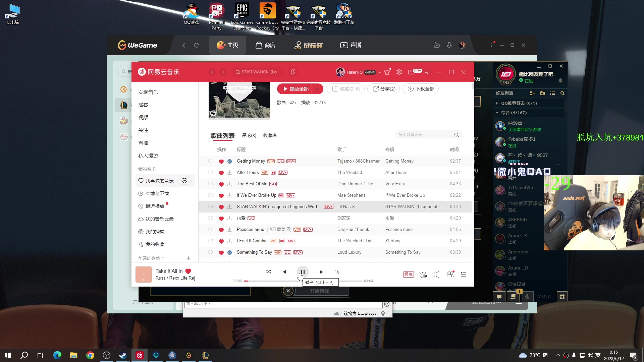Open League notification bell icon
The width and height of the screenshot is (644, 362).
(x=560, y=80)
